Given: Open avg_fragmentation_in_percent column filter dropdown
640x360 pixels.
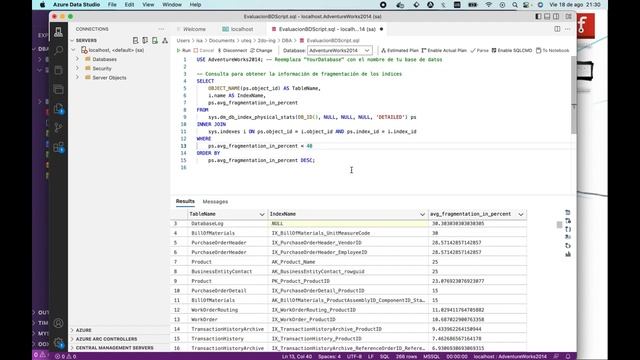Looking at the screenshot, I should (521, 214).
